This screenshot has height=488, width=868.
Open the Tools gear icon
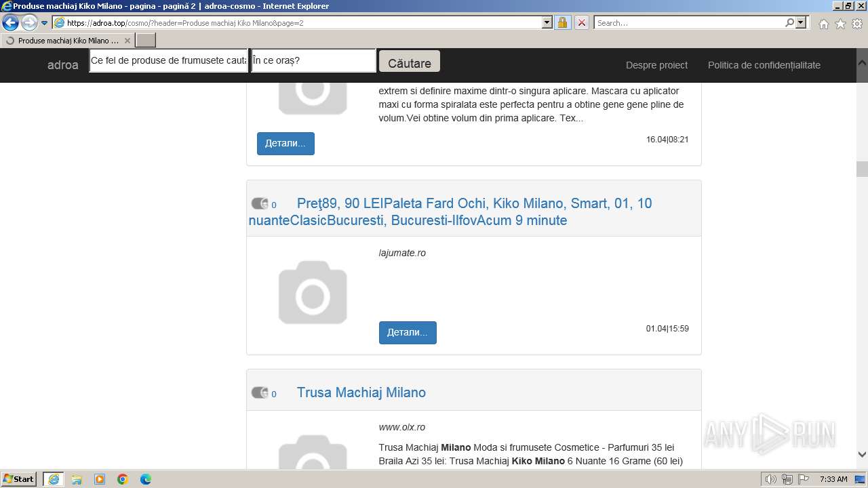(x=856, y=24)
